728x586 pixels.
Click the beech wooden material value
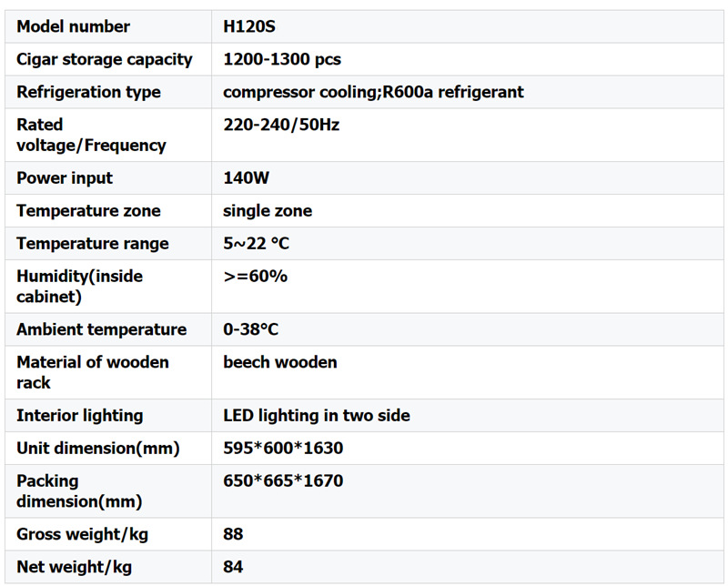pos(280,362)
